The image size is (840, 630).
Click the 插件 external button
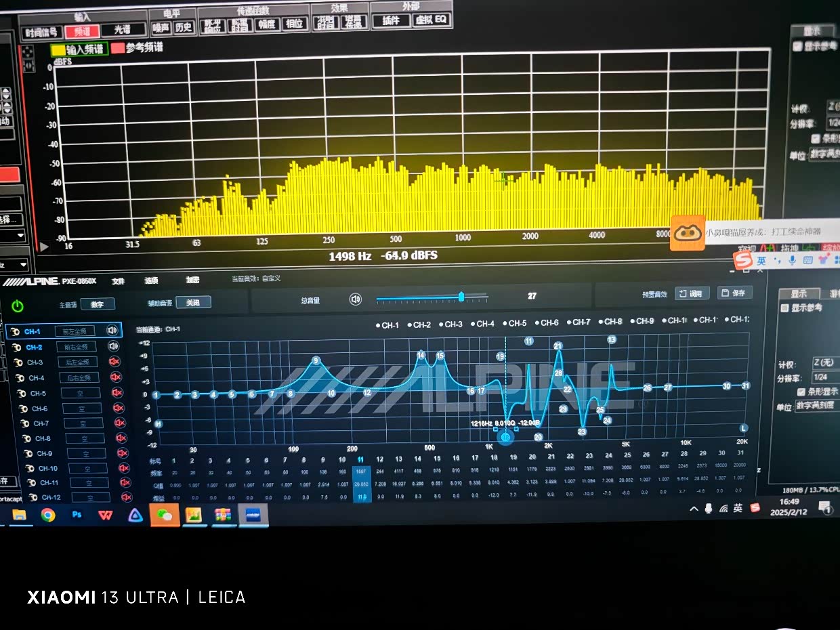391,21
